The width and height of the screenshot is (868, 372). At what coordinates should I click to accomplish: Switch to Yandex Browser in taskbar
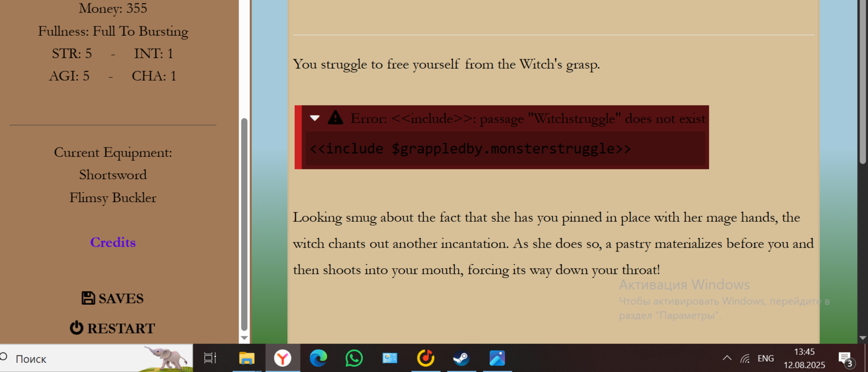pyautogui.click(x=283, y=358)
